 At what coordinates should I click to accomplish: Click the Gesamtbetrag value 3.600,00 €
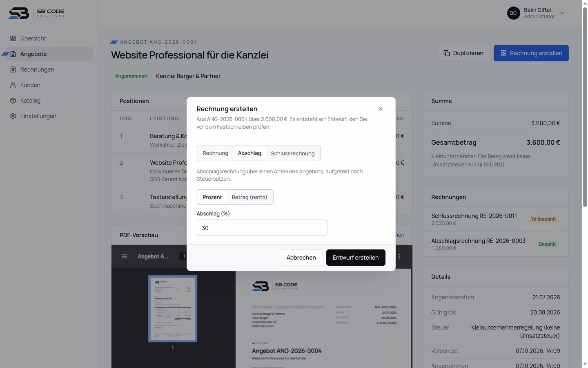click(x=543, y=142)
